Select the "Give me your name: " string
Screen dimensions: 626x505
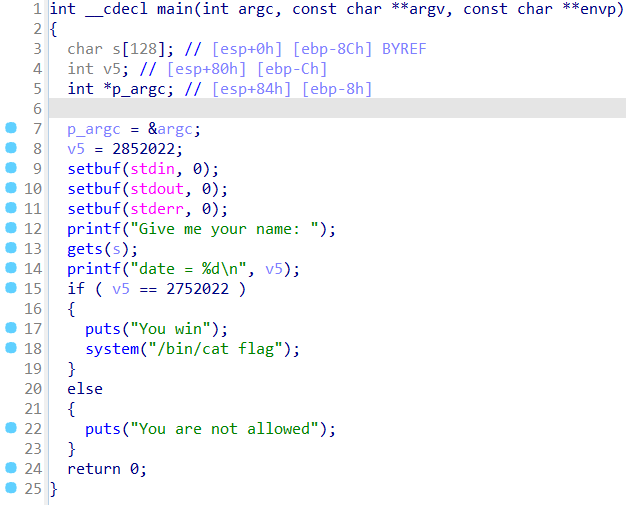224,229
